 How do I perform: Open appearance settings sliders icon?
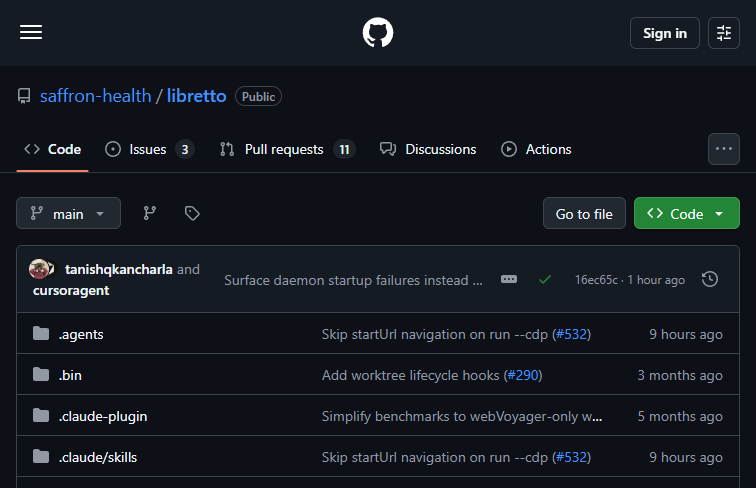pos(724,33)
